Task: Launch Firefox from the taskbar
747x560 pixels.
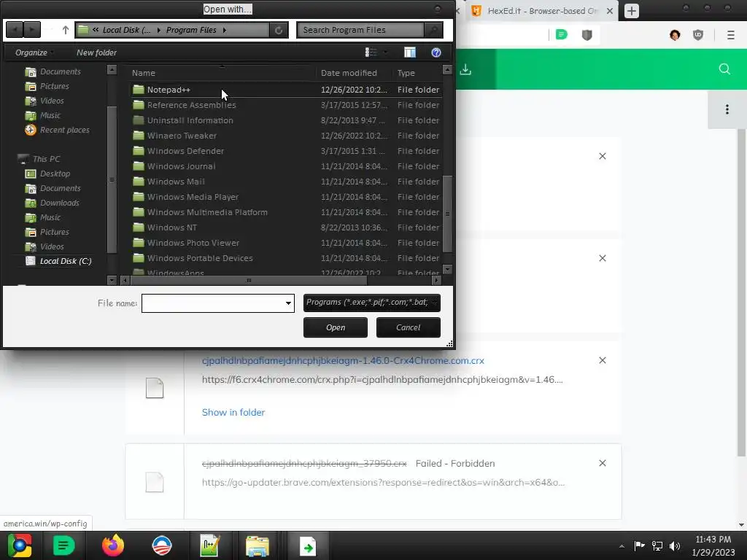Action: [x=113, y=545]
